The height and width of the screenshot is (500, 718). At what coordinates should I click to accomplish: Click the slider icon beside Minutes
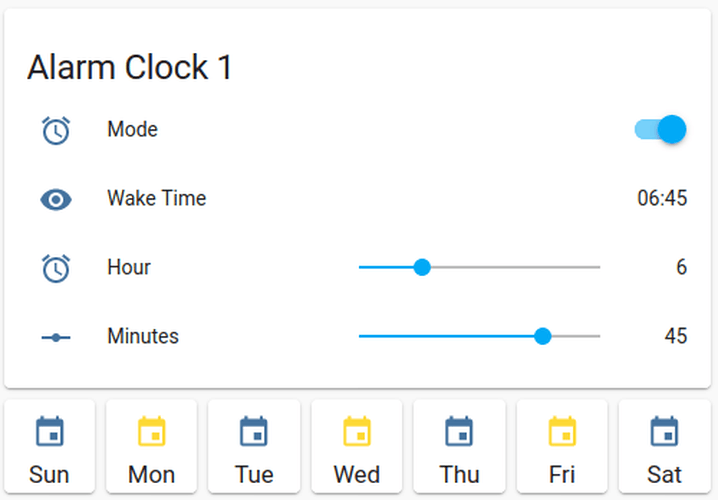56,337
